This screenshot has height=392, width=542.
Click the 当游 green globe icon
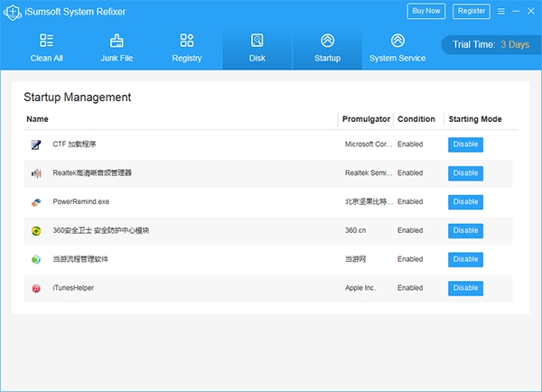click(36, 259)
